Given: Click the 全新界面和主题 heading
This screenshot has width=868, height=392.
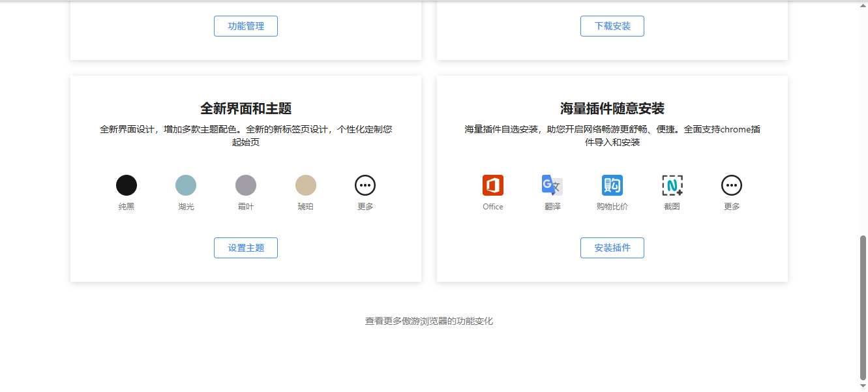Looking at the screenshot, I should coord(246,108).
